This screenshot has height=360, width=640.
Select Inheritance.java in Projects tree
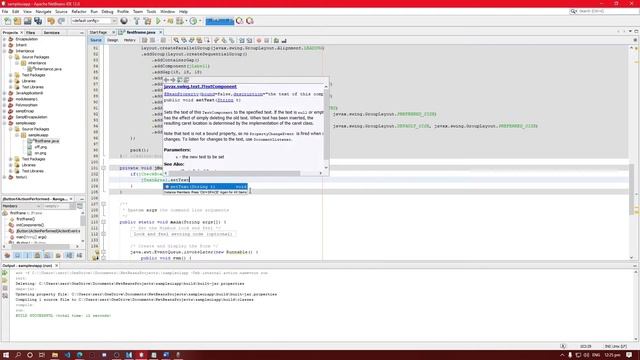[48, 69]
